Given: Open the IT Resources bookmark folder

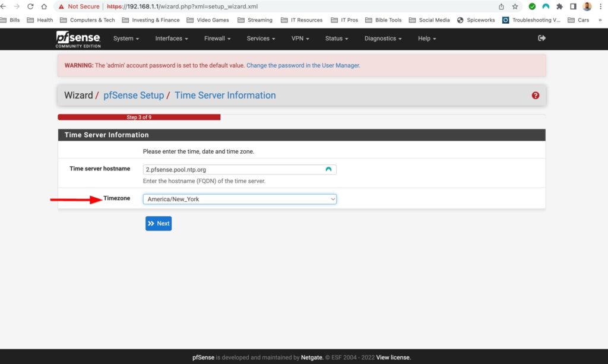Looking at the screenshot, I should 302,20.
